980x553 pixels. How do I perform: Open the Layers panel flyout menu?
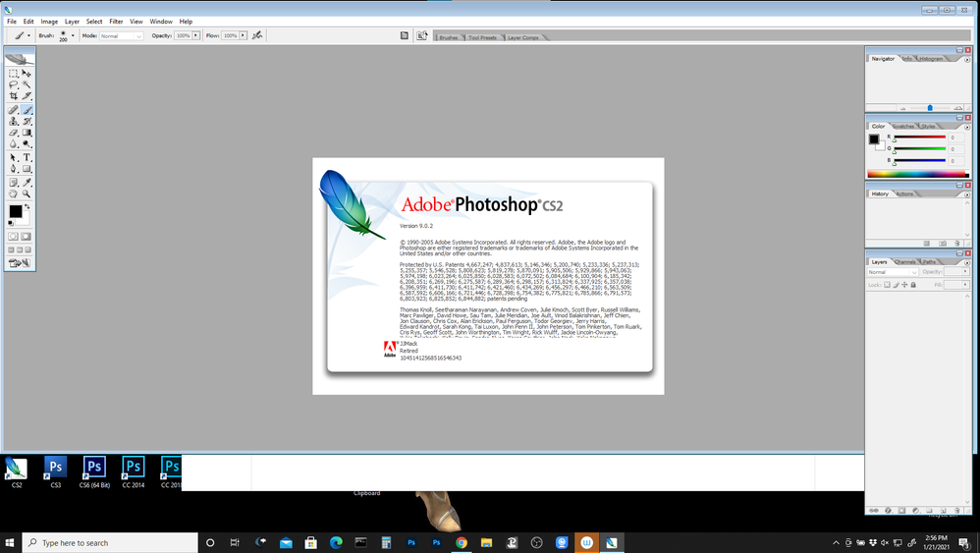pyautogui.click(x=967, y=262)
